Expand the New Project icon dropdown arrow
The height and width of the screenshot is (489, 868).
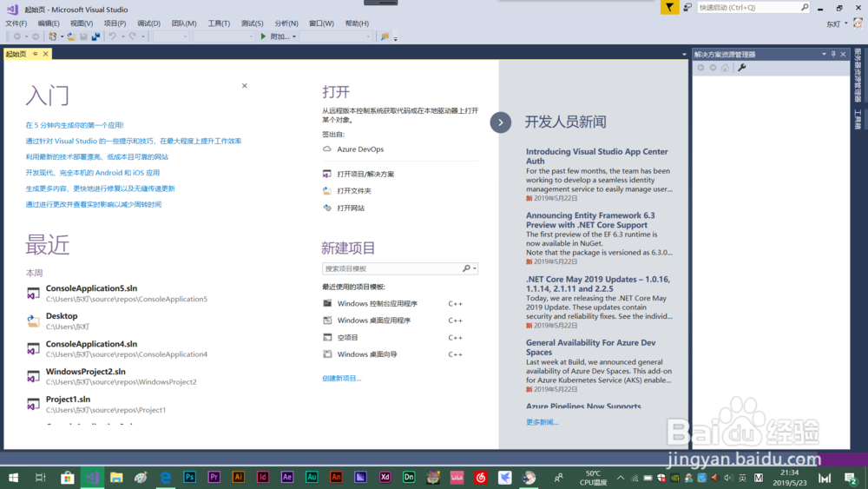coord(62,36)
